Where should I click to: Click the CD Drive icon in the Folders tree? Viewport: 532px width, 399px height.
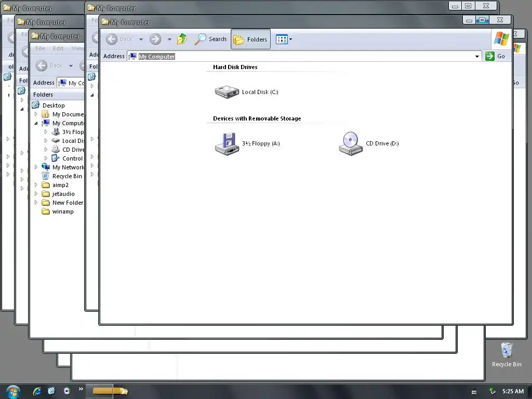56,149
